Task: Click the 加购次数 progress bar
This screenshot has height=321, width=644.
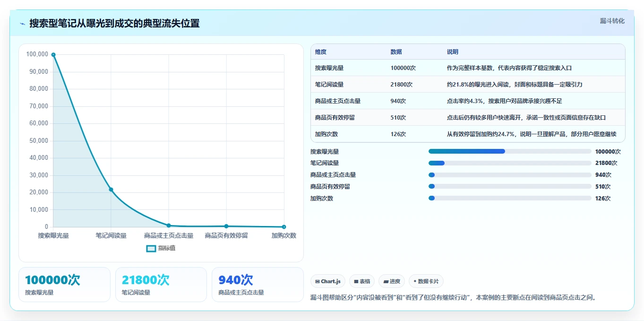Action: coord(510,198)
